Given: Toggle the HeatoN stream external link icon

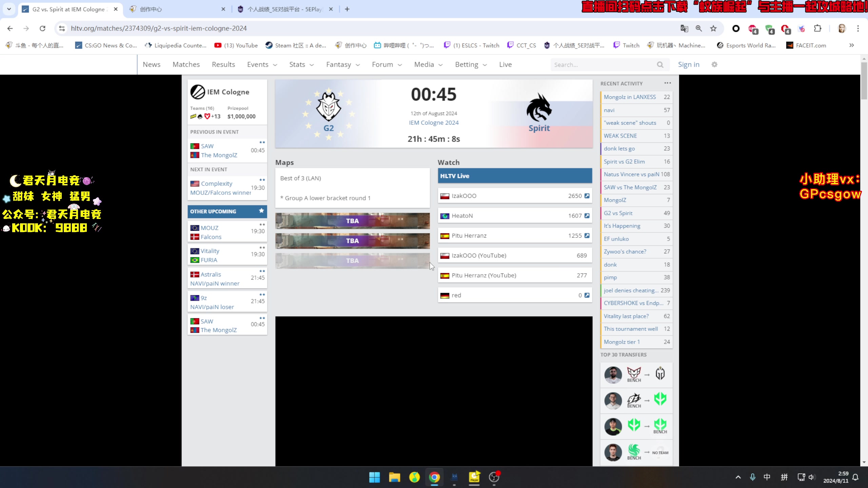Looking at the screenshot, I should [x=587, y=216].
